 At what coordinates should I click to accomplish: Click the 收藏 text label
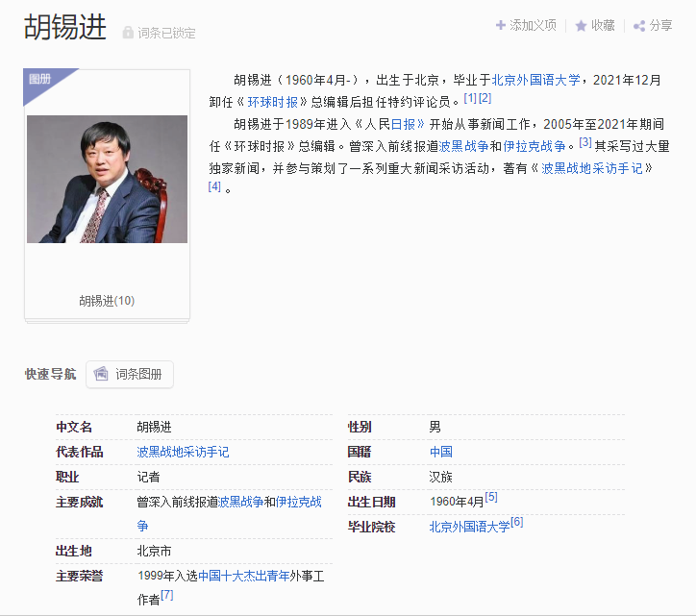(603, 25)
